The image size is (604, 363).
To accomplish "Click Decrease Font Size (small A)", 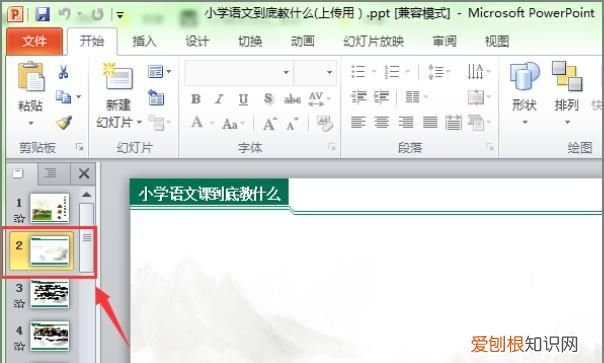I will click(292, 124).
